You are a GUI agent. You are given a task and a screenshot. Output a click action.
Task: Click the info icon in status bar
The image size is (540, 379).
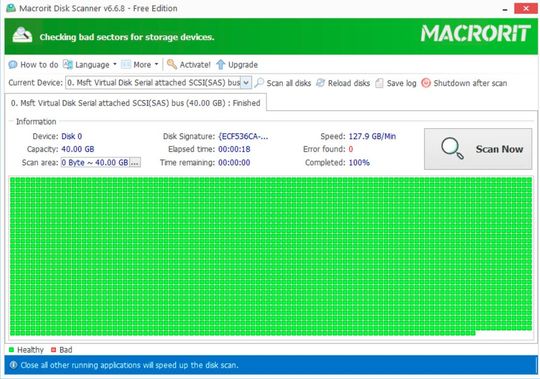13,365
